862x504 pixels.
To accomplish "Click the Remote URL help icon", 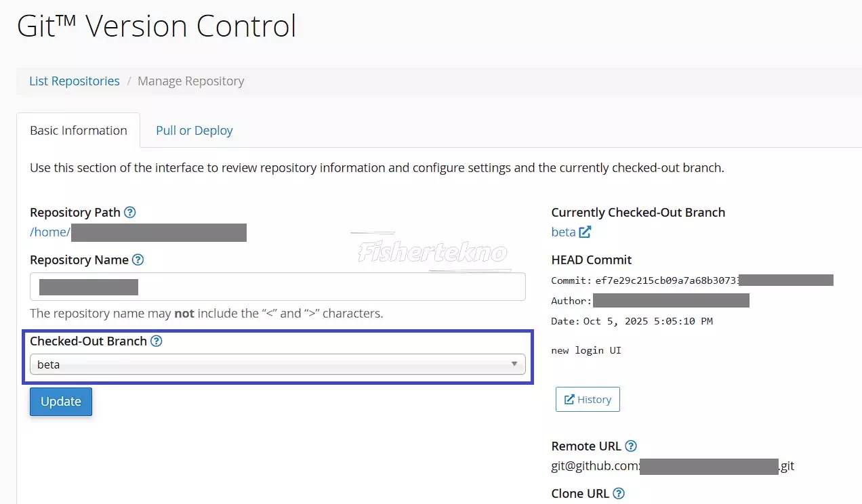I will (x=631, y=446).
